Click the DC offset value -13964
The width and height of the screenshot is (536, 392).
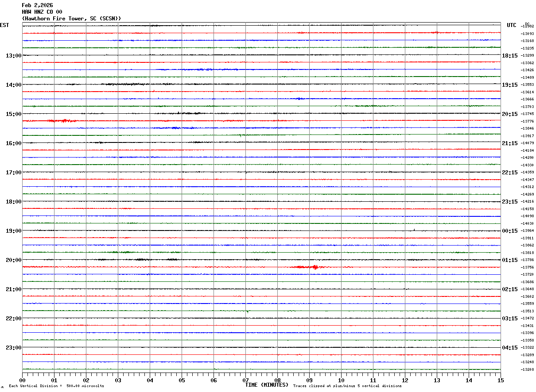tap(528, 231)
